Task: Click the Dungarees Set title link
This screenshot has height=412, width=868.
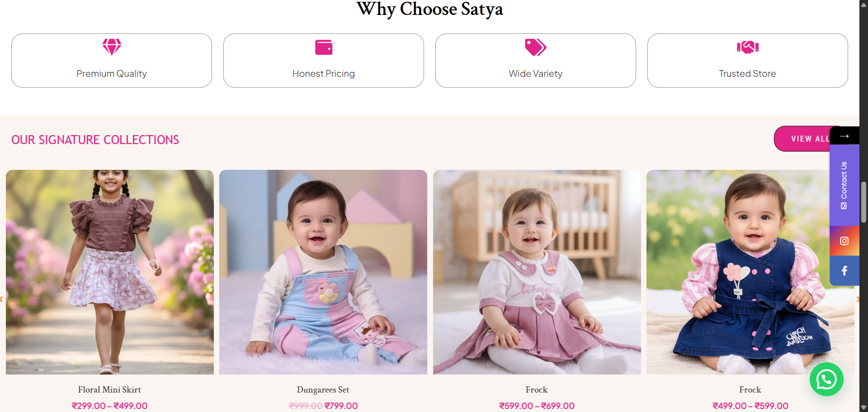Action: tap(323, 389)
